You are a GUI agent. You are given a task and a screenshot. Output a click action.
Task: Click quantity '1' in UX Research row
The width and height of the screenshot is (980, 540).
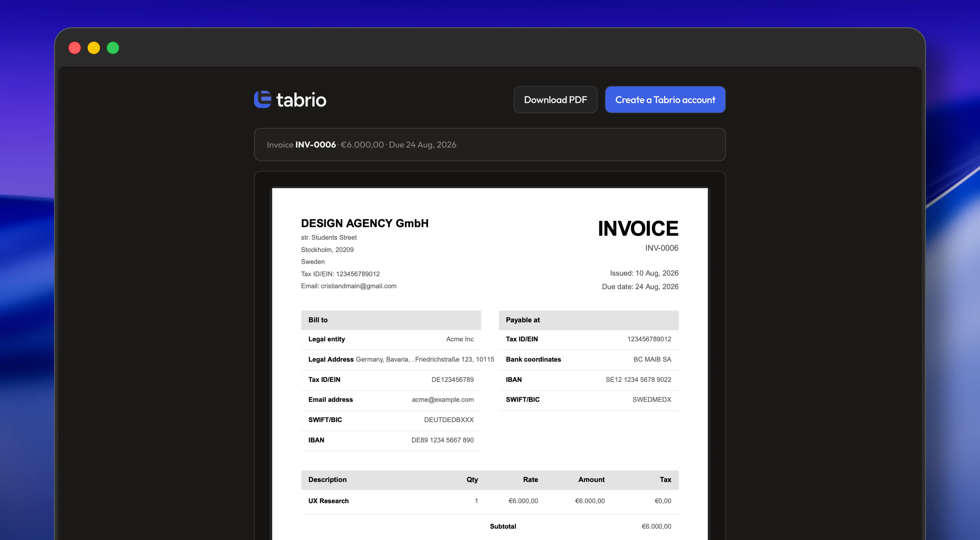476,501
